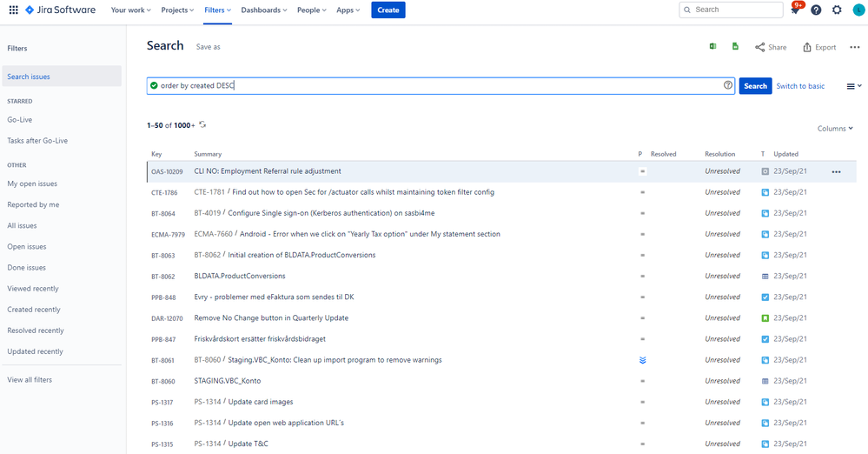Click the story type icon for DAR-12070
868x454 pixels.
point(765,318)
